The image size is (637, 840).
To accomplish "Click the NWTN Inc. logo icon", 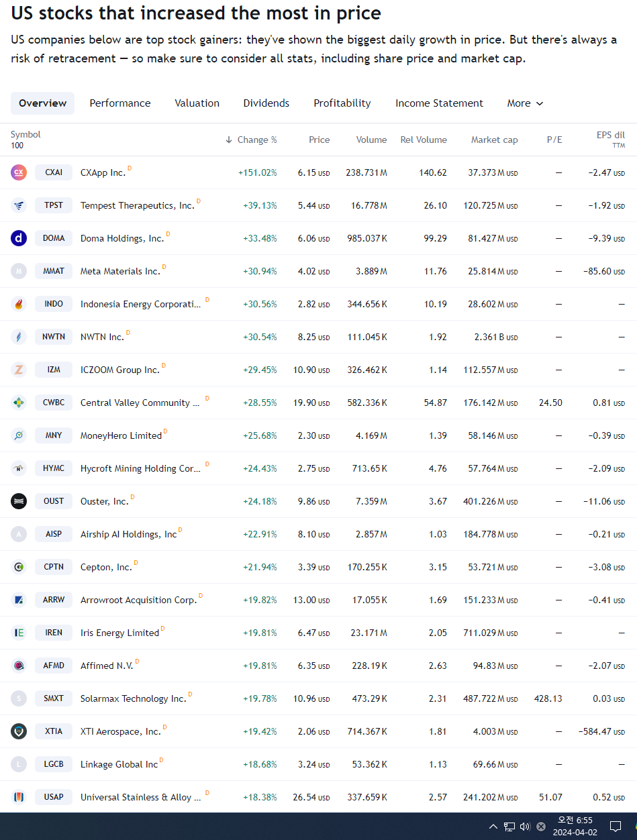I will coord(19,337).
